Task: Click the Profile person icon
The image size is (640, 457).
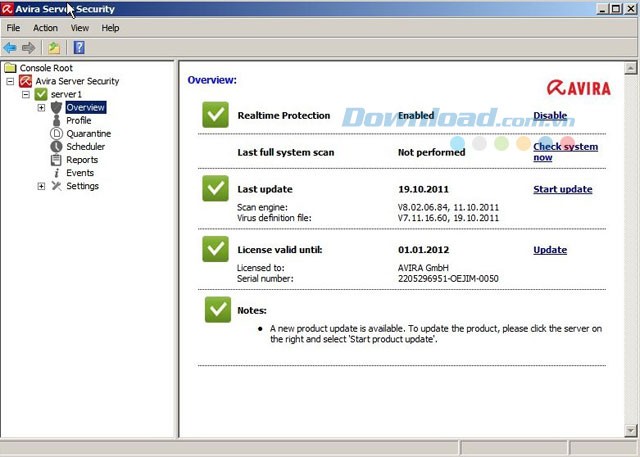Action: click(x=56, y=120)
